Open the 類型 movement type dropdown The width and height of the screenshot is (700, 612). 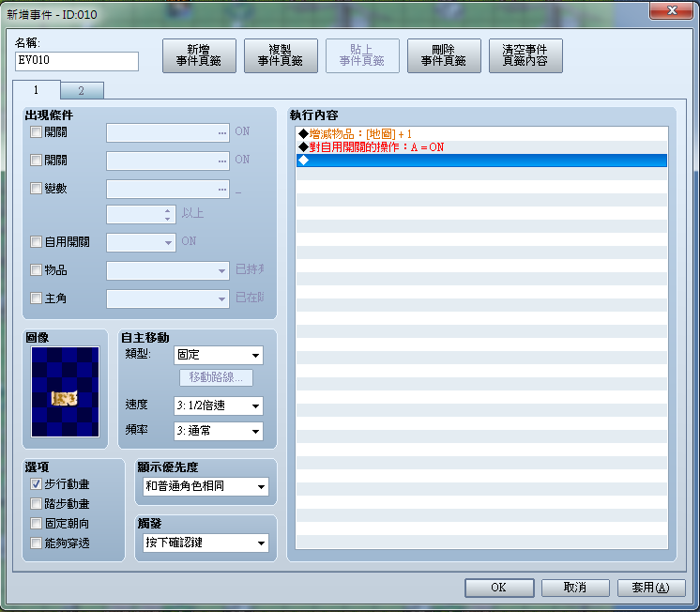click(219, 355)
